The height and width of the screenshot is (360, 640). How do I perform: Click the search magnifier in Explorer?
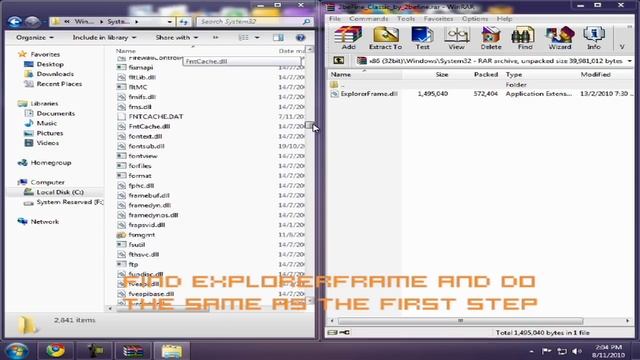(x=307, y=22)
